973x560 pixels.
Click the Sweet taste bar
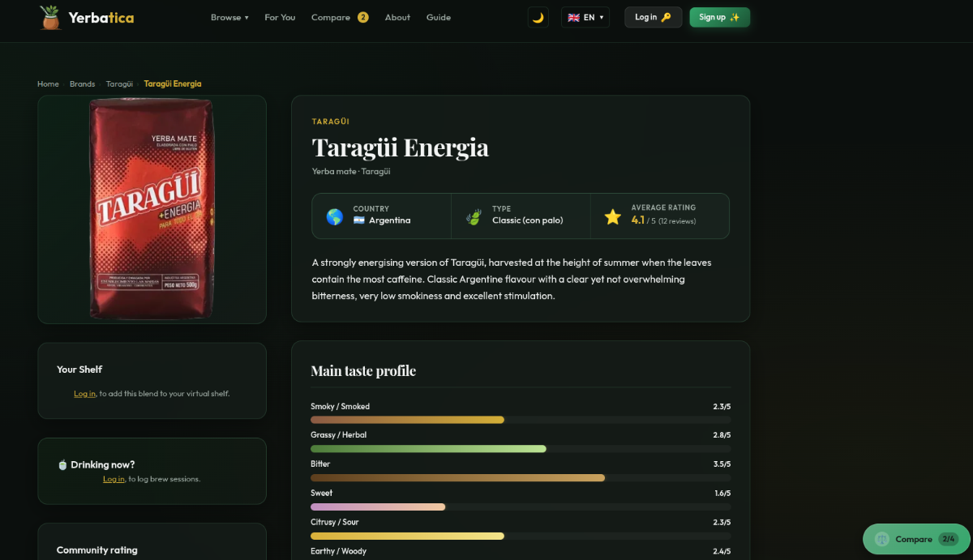click(521, 507)
